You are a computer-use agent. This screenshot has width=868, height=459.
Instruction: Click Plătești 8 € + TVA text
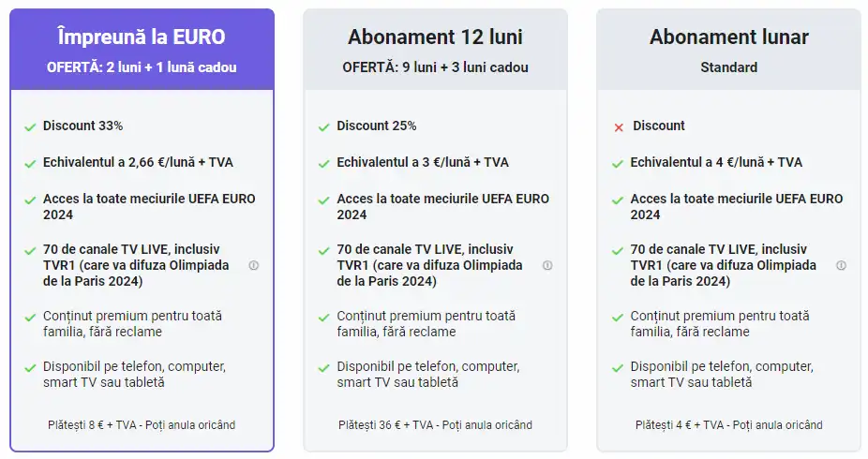142,425
